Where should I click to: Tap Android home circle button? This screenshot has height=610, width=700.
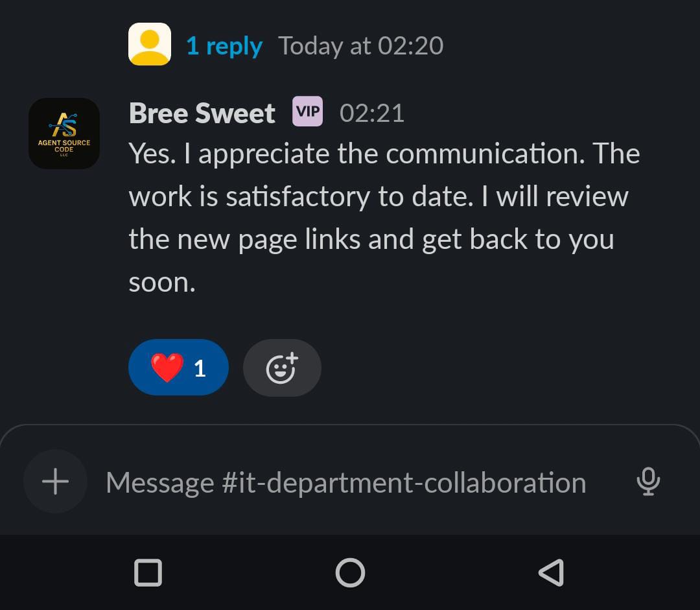[x=350, y=572]
